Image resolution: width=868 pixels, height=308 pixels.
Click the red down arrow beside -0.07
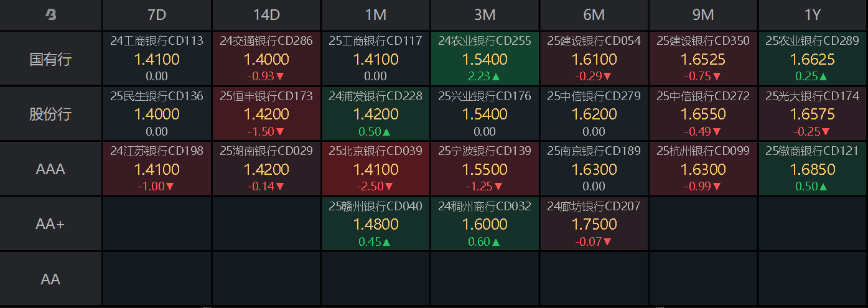[x=607, y=241]
